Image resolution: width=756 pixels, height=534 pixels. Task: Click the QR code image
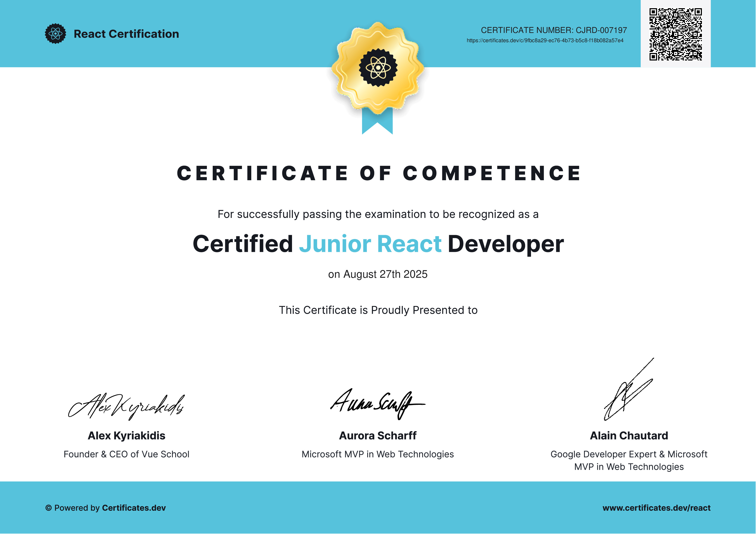[x=675, y=34]
